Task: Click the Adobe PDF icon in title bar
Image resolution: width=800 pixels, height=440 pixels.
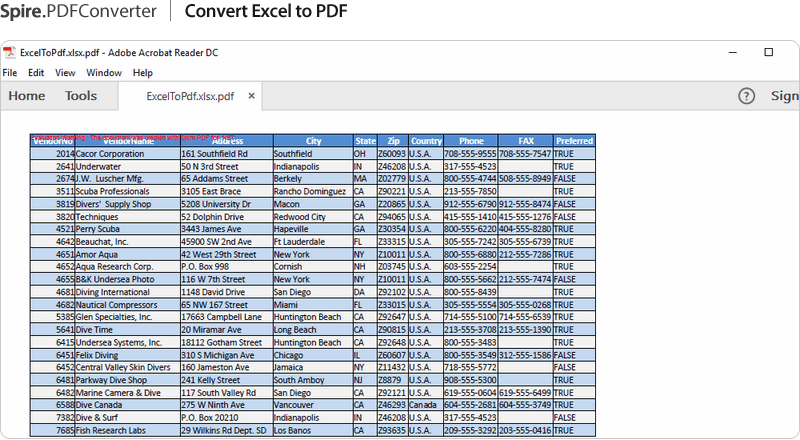Action: click(9, 52)
